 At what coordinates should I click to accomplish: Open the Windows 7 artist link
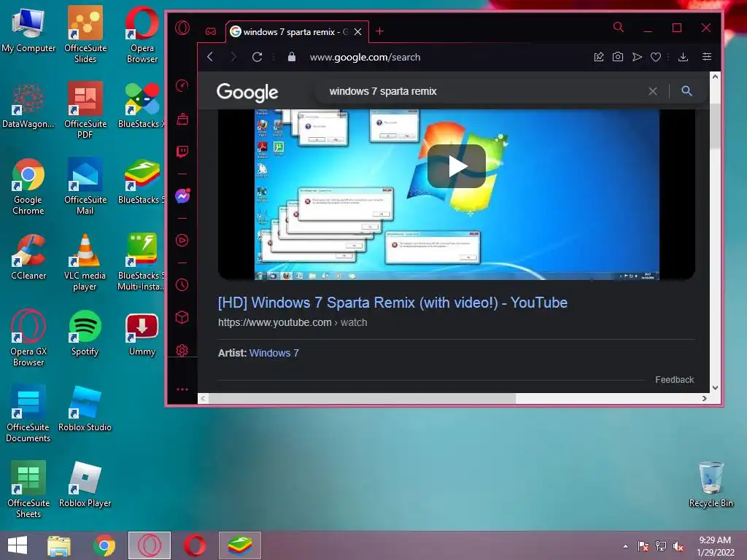[x=274, y=353]
